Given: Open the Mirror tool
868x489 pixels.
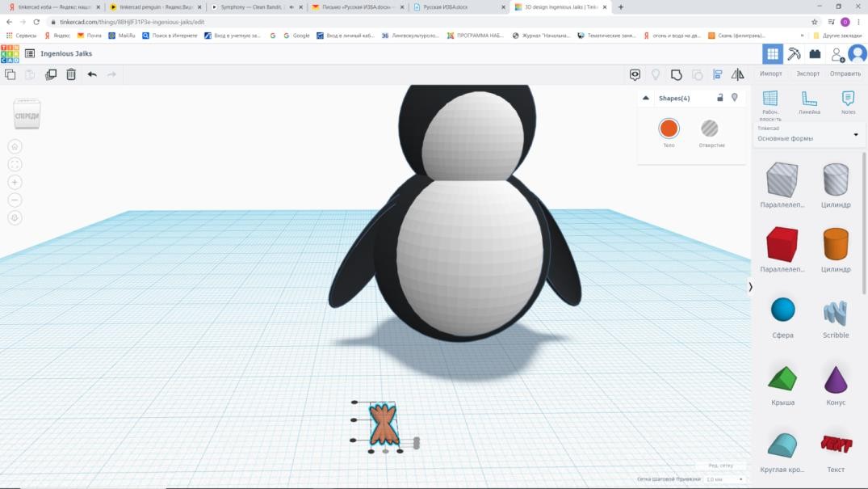Looking at the screenshot, I should coord(738,74).
